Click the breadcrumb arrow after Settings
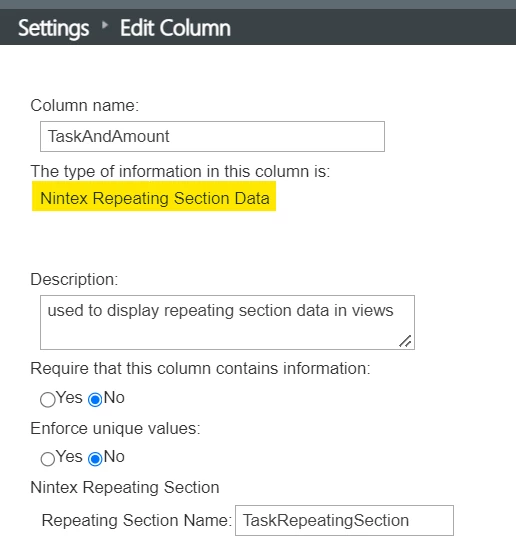The width and height of the screenshot is (516, 558). point(105,25)
